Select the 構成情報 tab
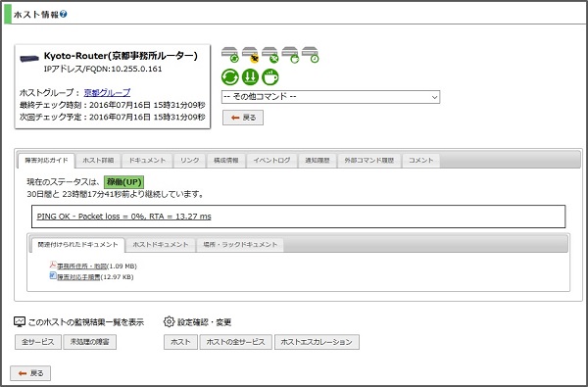588x387 pixels. tap(226, 161)
